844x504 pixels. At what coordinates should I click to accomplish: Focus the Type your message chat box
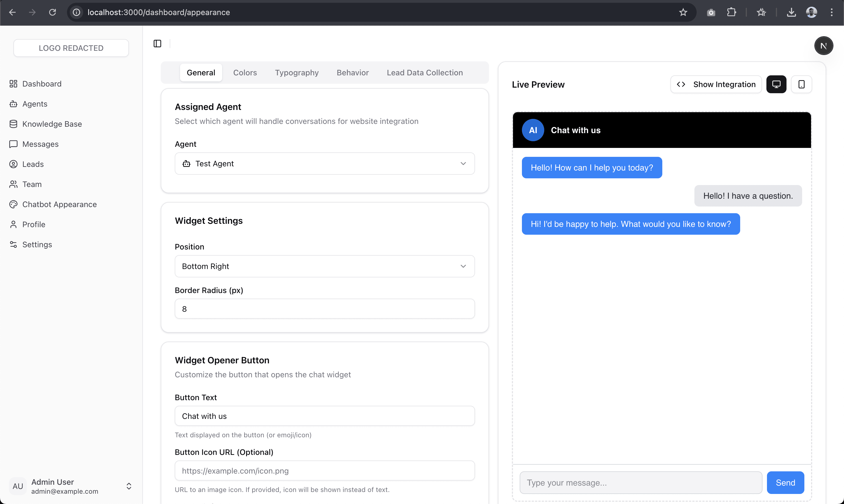[641, 482]
